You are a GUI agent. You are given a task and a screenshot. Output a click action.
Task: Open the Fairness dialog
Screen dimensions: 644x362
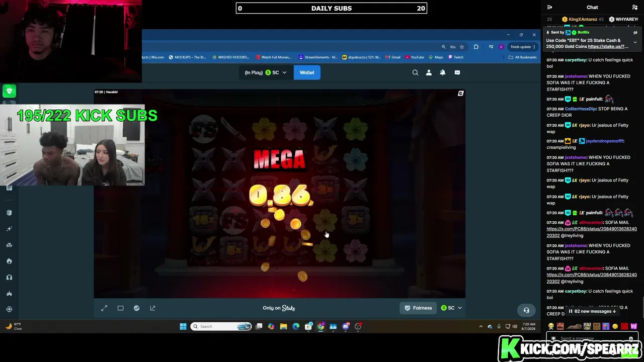click(419, 308)
